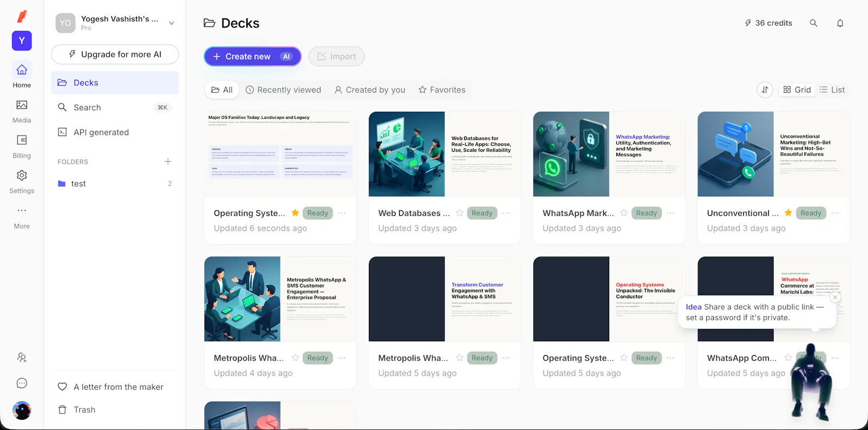
Task: Select the purple Y workspace avatar
Action: click(22, 41)
